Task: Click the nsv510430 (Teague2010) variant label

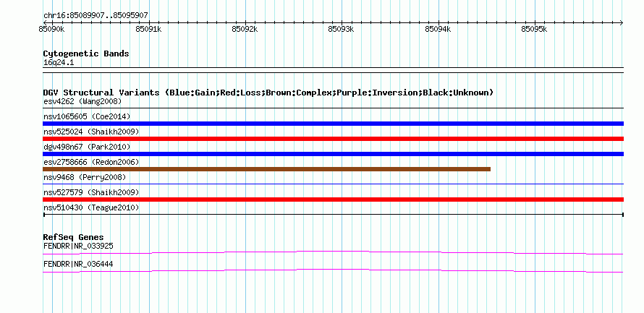Action: (x=91, y=207)
